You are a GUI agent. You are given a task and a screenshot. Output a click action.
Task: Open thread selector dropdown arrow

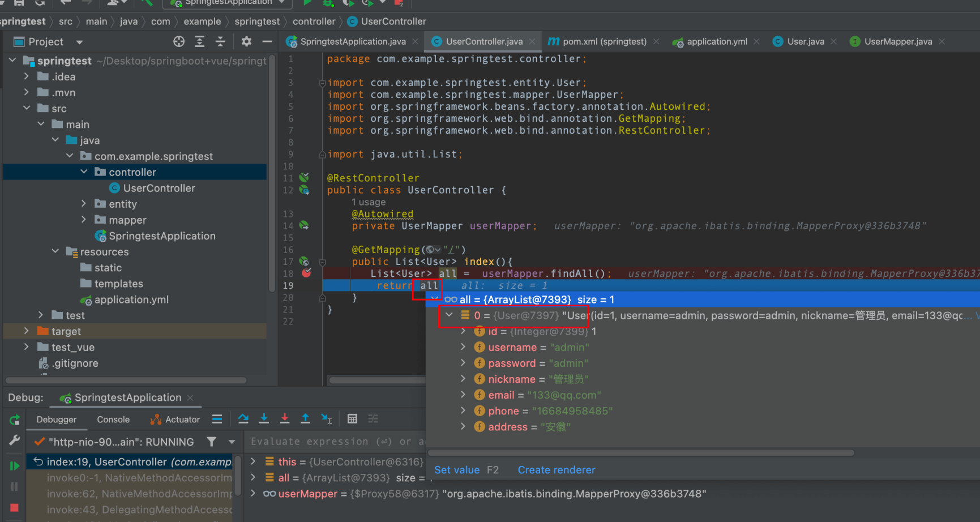[x=232, y=442]
